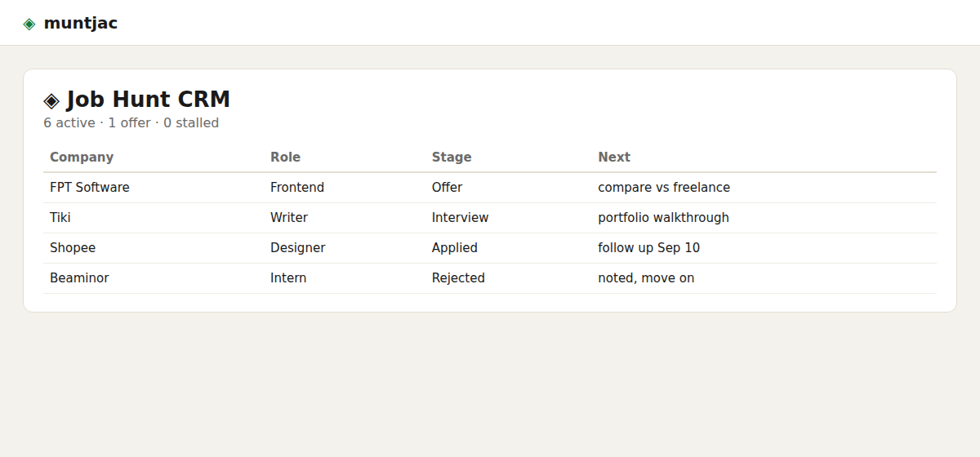Click the green muntjac logo icon
980x457 pixels.
(x=29, y=24)
